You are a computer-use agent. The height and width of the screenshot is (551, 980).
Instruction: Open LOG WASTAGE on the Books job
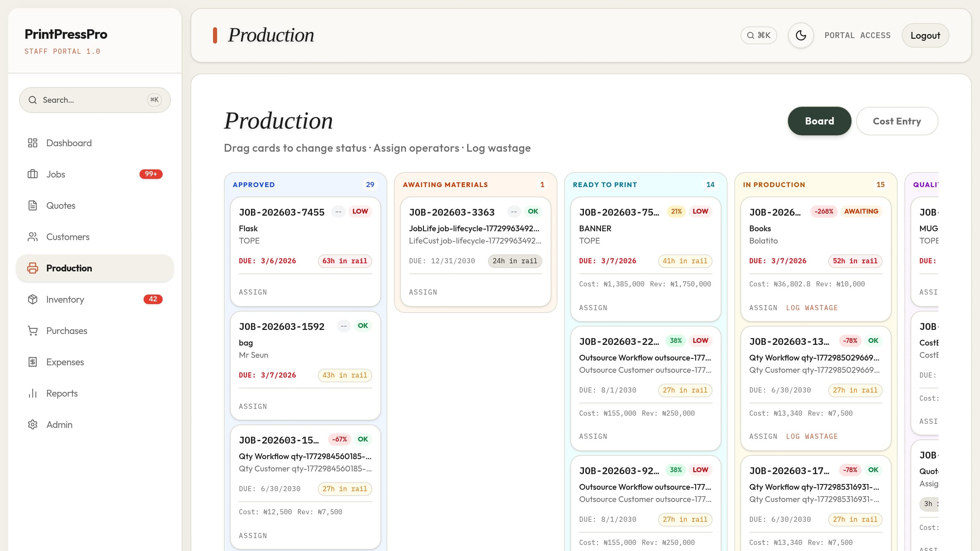[812, 307]
